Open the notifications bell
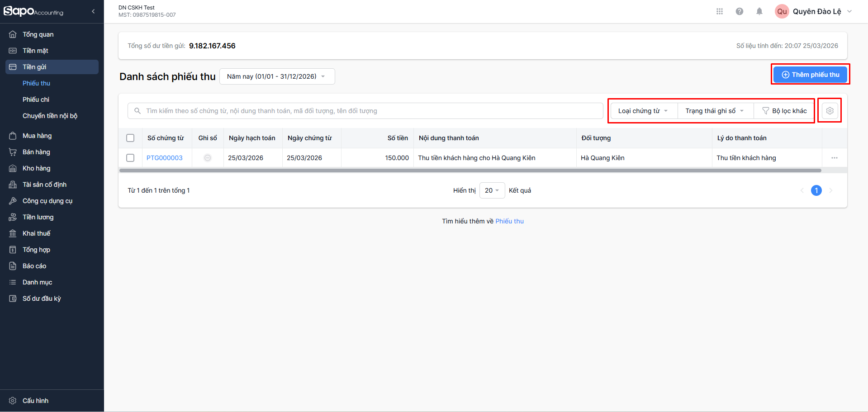The image size is (868, 412). (x=759, y=11)
